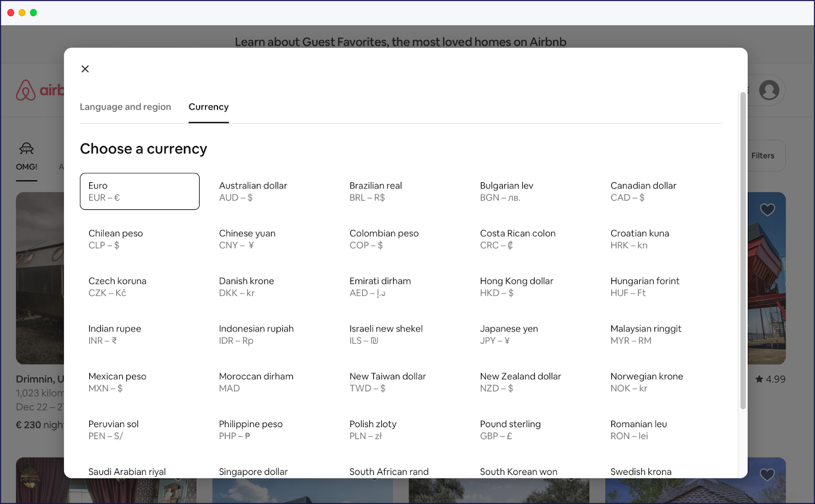Open the Filters panel
Viewport: 815px width, 504px height.
(763, 156)
